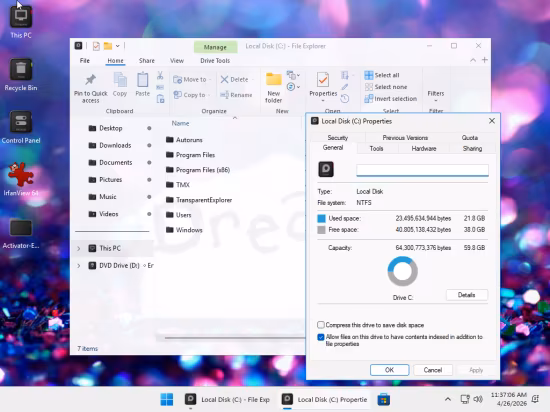Click Invert selection in the ribbon
This screenshot has height=412, width=550.
391,99
